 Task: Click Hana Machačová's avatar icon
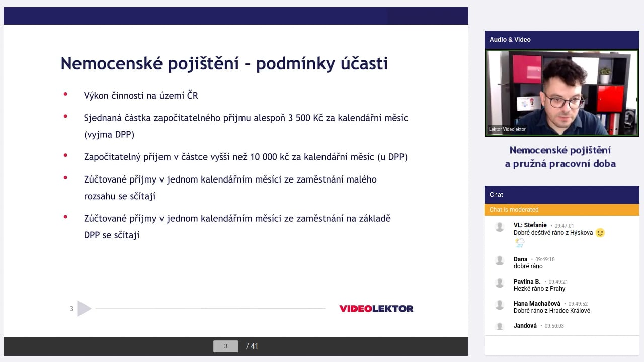[500, 305]
